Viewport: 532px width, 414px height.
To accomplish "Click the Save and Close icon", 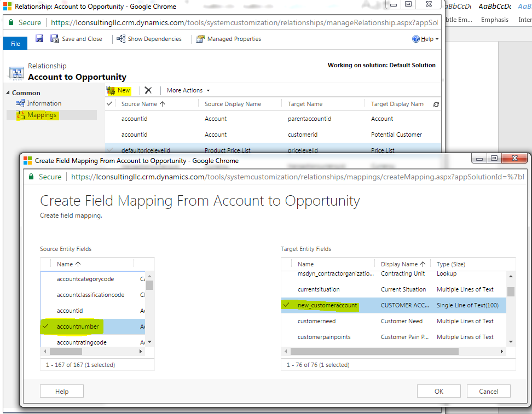I will [55, 39].
